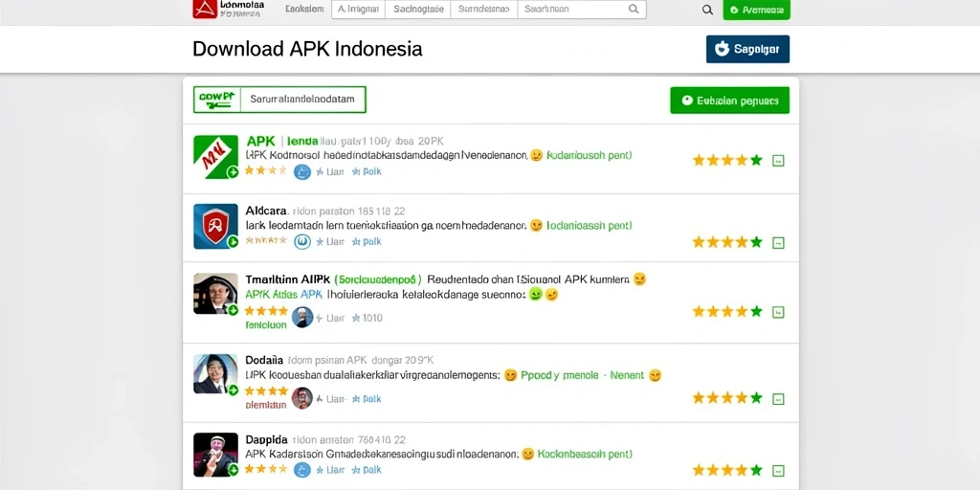Click the 1010 link in Tmarltinn row
The height and width of the screenshot is (490, 980).
[367, 318]
